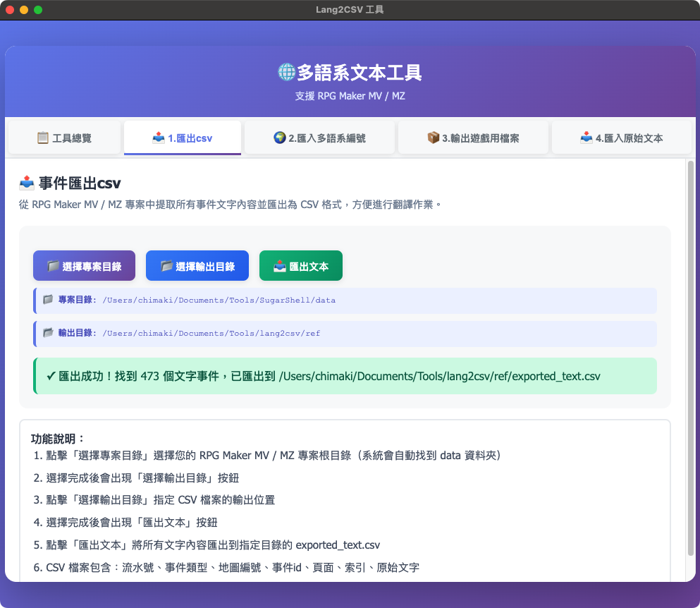Click the folder icon beside 專案目錄 label
Viewport: 700px width, 608px height.
pos(48,299)
